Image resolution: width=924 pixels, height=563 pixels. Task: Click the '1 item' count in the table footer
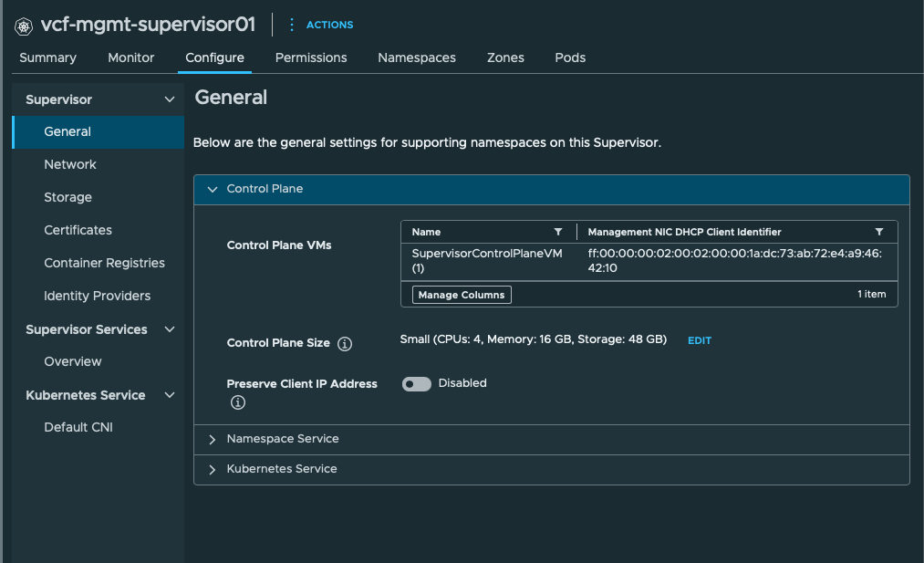tap(872, 294)
